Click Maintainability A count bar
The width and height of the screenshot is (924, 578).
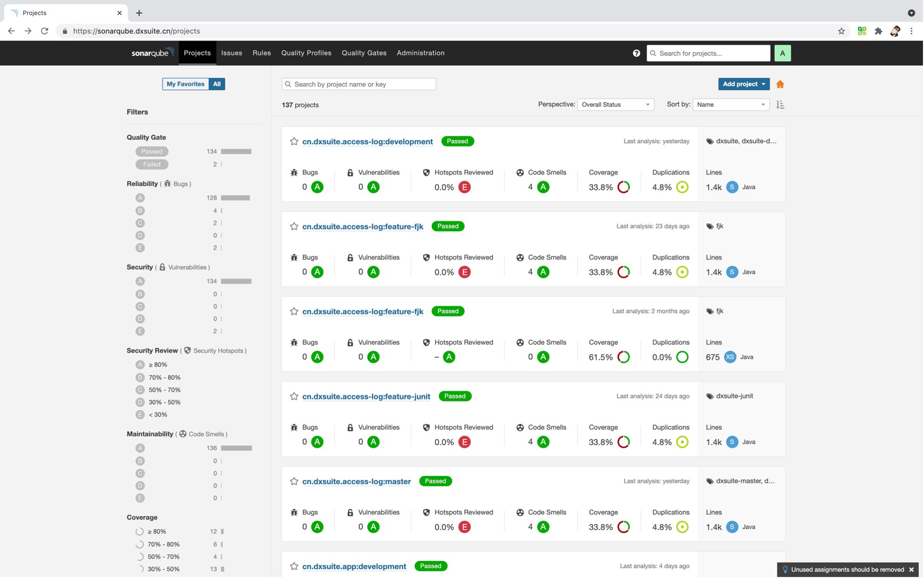pos(236,448)
